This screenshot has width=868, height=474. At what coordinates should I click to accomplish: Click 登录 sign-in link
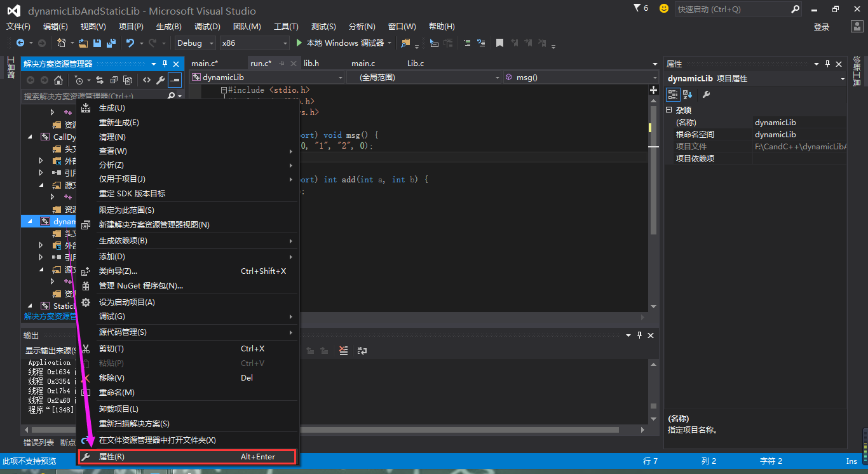[x=822, y=27]
